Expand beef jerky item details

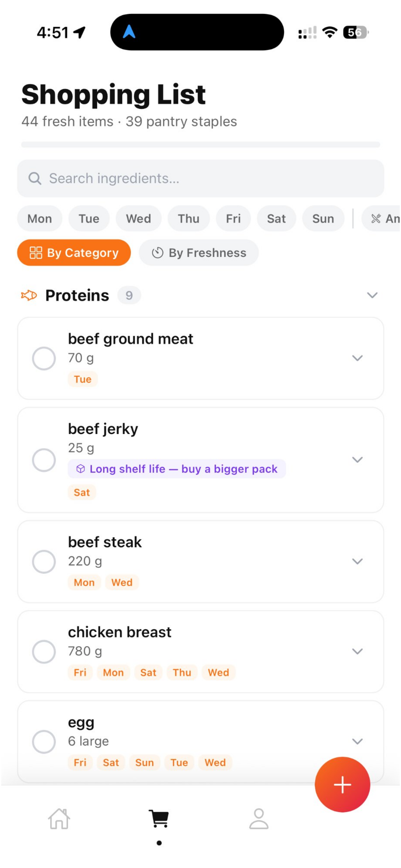tap(357, 460)
